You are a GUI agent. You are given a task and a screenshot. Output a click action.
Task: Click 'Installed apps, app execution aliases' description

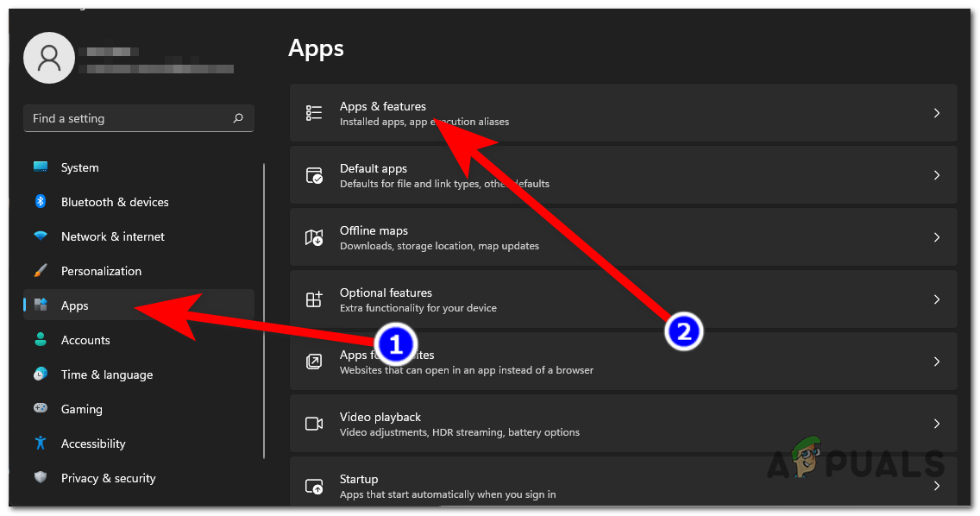pos(424,122)
